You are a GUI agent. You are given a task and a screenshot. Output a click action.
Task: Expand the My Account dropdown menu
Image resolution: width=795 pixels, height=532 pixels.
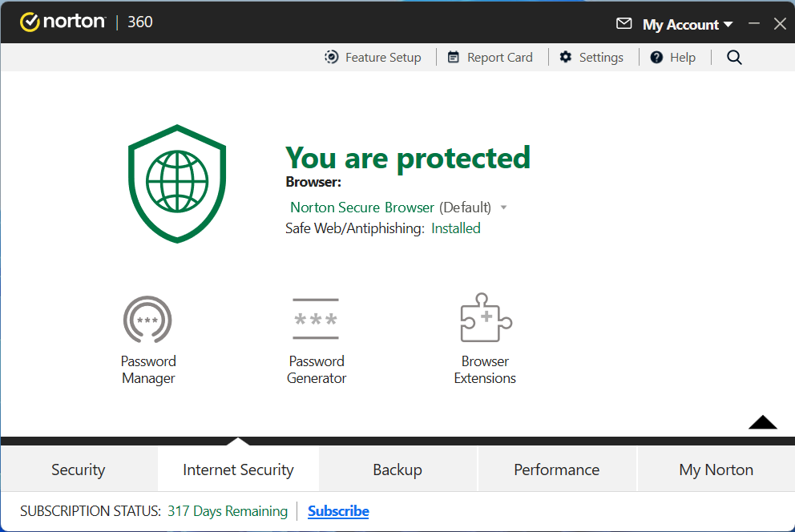[x=688, y=24]
